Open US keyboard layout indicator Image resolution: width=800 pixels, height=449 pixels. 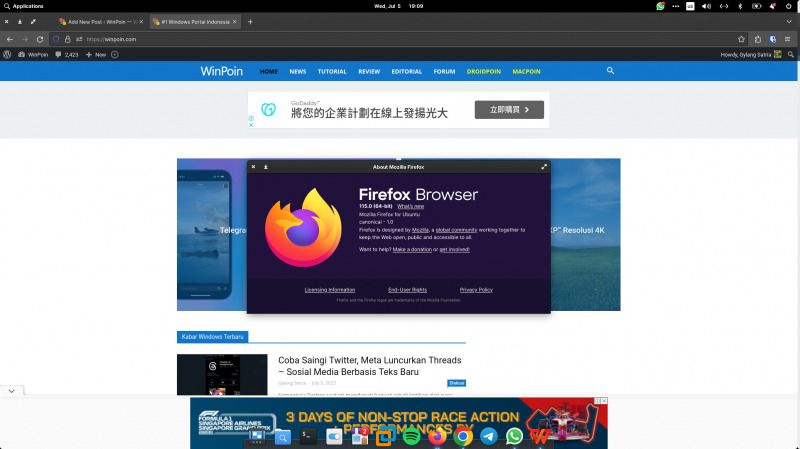click(x=690, y=6)
